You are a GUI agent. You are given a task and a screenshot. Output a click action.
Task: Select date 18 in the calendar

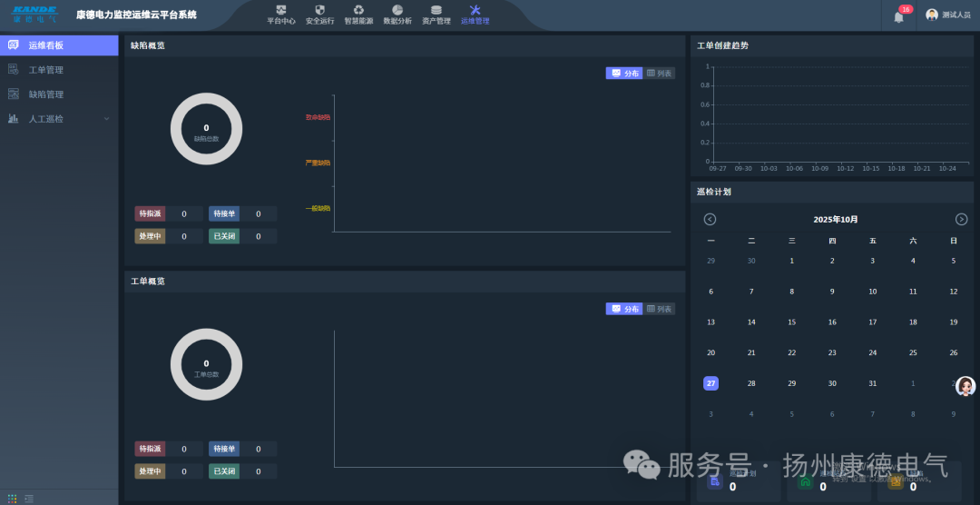[913, 322]
